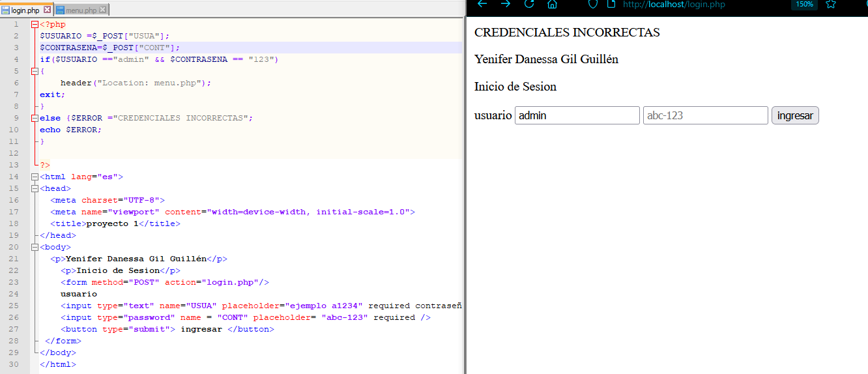Click the 150% zoom level indicator
868x374 pixels.
(804, 4)
